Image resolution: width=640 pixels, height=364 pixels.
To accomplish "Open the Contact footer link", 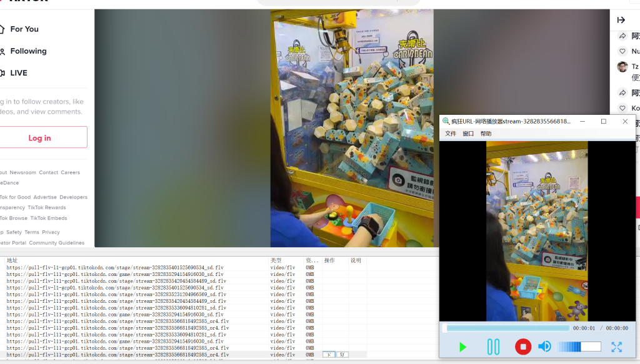I will click(x=49, y=172).
